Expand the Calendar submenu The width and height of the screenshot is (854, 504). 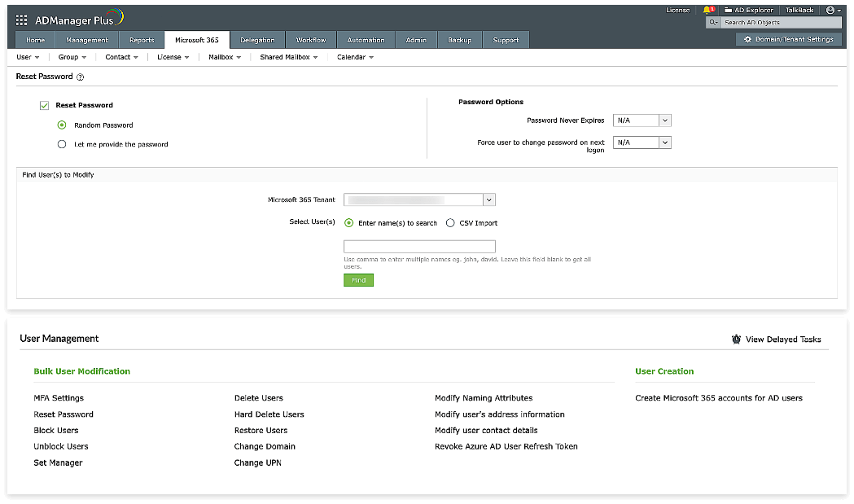(x=355, y=57)
